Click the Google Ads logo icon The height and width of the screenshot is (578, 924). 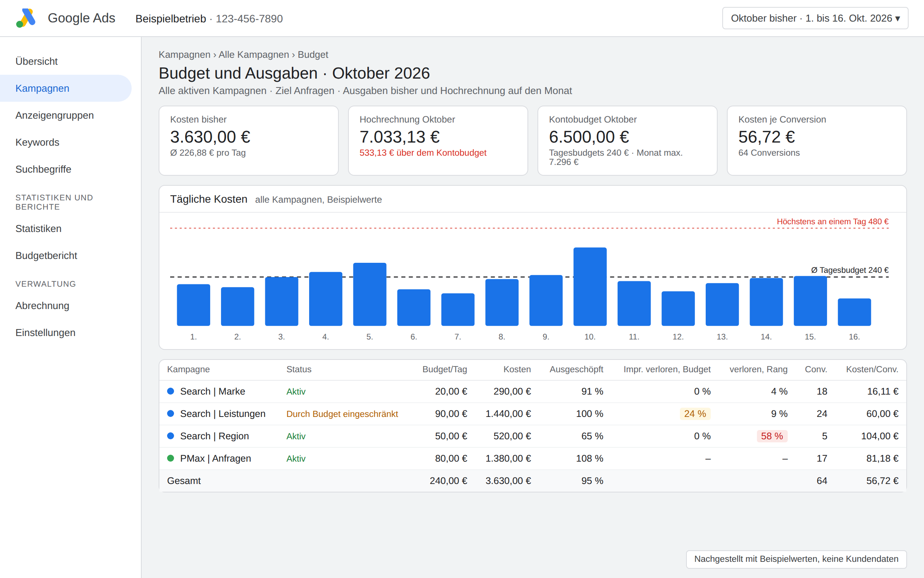(26, 18)
